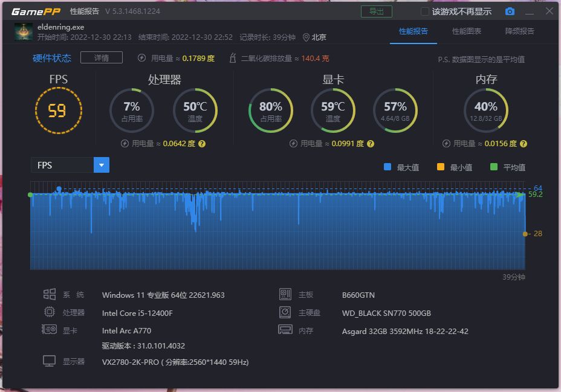Select the 处理器 CPU chip icon
Screen dimensions: 561x392
point(51,312)
